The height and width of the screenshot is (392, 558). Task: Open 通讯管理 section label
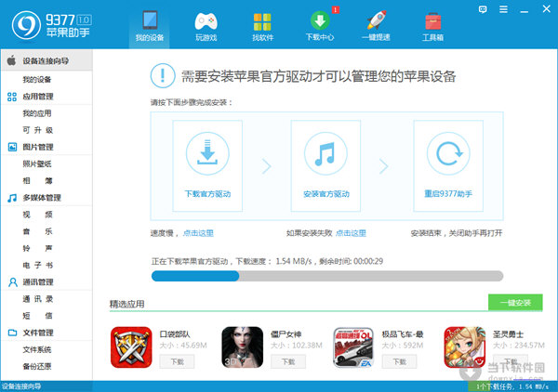coord(38,282)
